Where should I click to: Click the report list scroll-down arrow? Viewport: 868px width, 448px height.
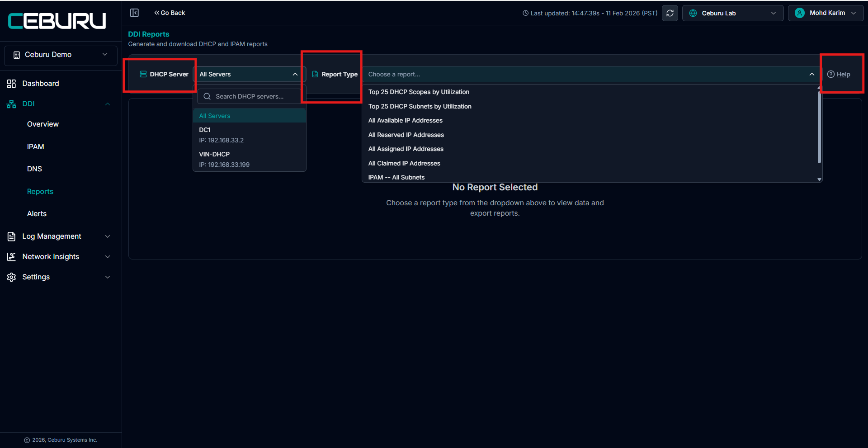(x=819, y=179)
